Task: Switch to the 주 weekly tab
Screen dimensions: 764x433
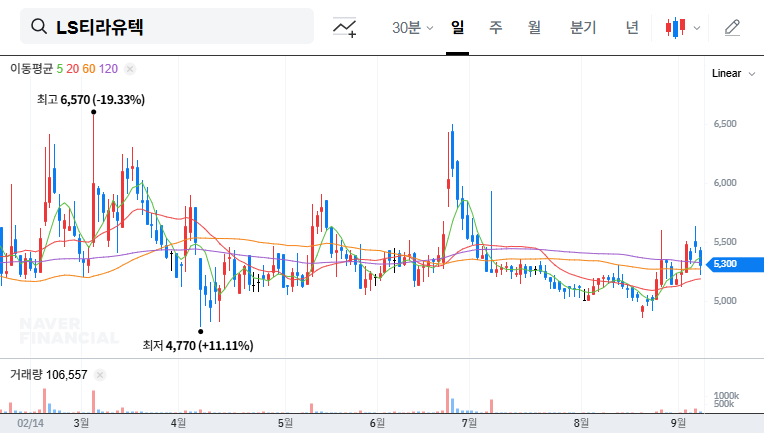Action: [x=496, y=27]
